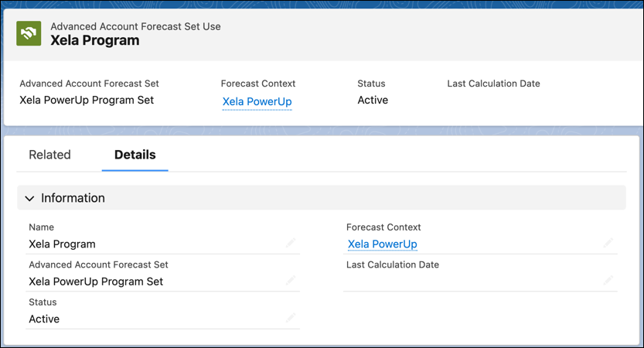Click empty Last Calculation Date field in details
Screen dimensions: 644x348
coord(480,281)
